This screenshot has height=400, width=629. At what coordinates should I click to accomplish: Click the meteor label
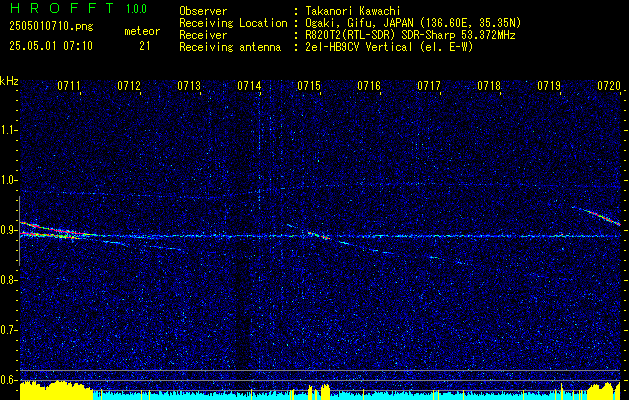[142, 31]
